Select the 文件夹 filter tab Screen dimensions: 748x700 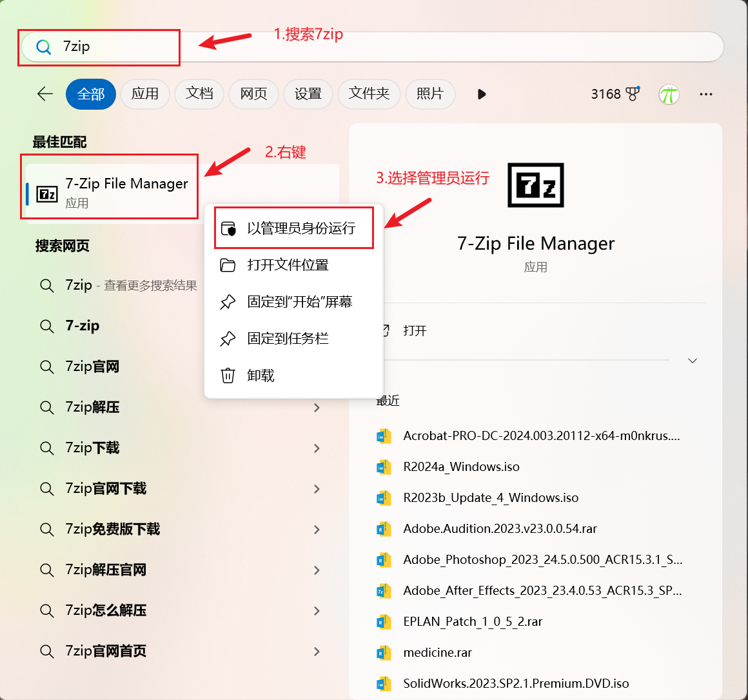pyautogui.click(x=369, y=94)
